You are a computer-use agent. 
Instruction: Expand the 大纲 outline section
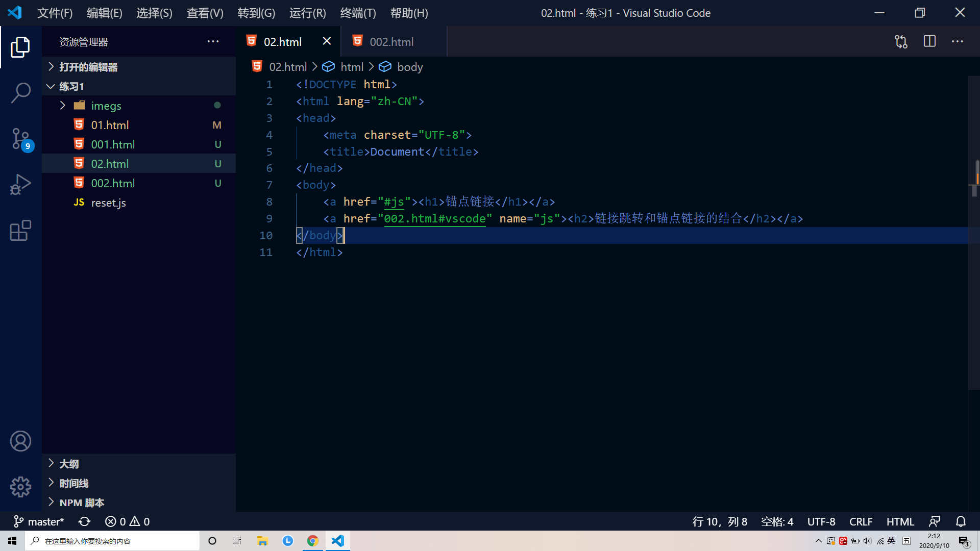(139, 464)
